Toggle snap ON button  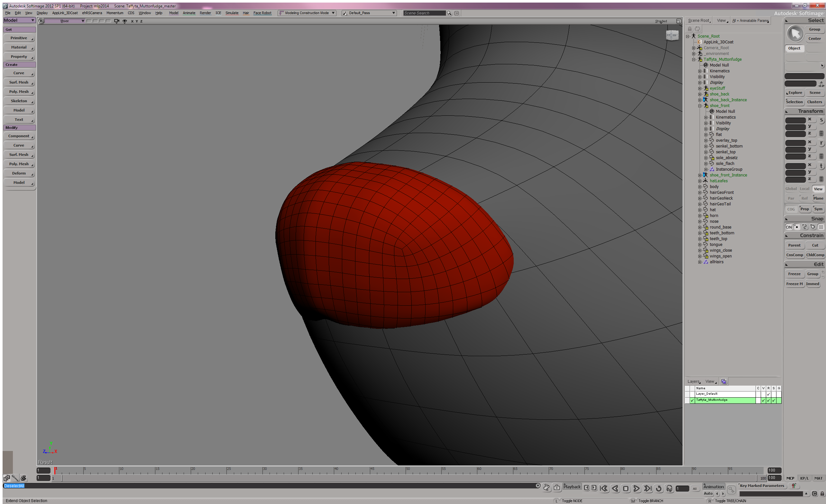click(789, 227)
